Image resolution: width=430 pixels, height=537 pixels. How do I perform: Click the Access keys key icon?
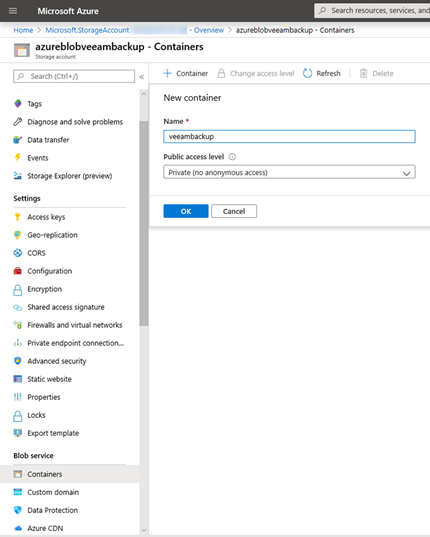[x=17, y=217]
